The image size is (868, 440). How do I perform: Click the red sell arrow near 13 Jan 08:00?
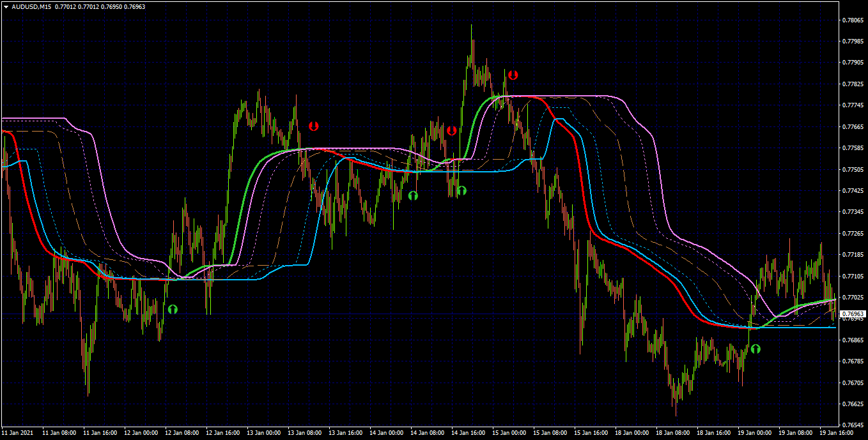[x=313, y=126]
